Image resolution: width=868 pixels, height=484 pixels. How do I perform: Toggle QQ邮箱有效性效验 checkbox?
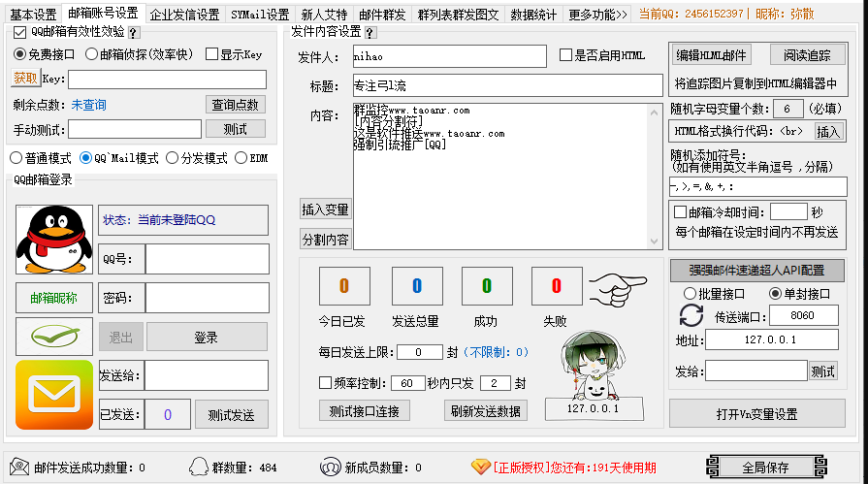(20, 32)
